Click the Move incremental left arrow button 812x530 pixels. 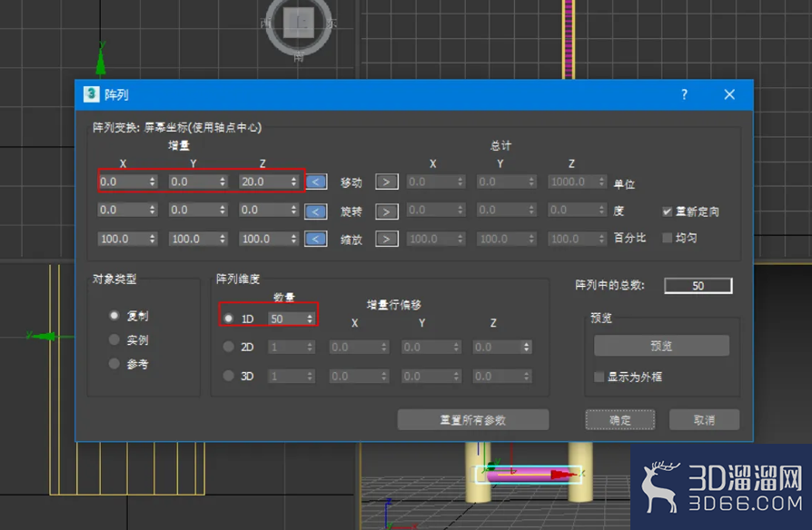pos(316,182)
